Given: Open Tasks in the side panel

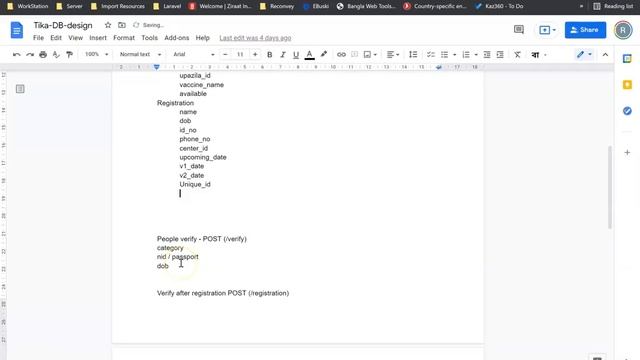Looking at the screenshot, I should tap(627, 111).
